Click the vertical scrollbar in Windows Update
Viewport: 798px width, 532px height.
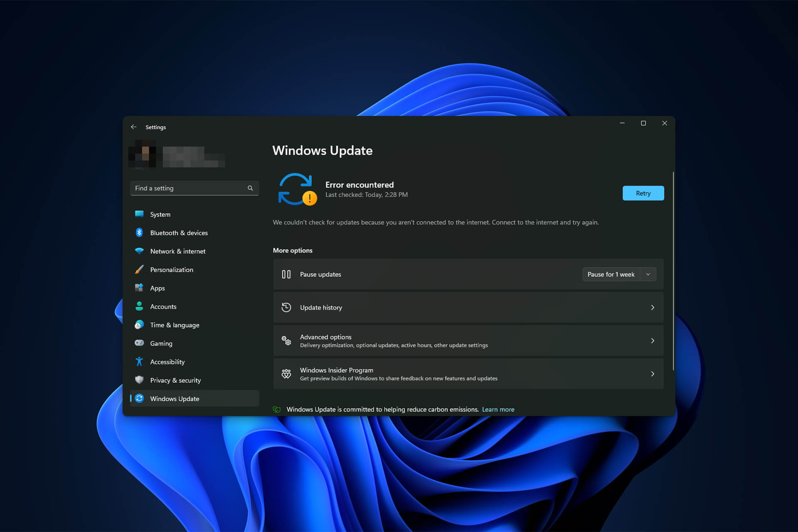(673, 270)
